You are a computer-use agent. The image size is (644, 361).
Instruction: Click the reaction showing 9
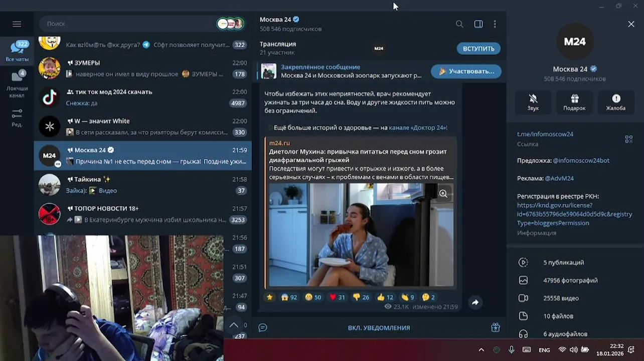[x=408, y=297]
